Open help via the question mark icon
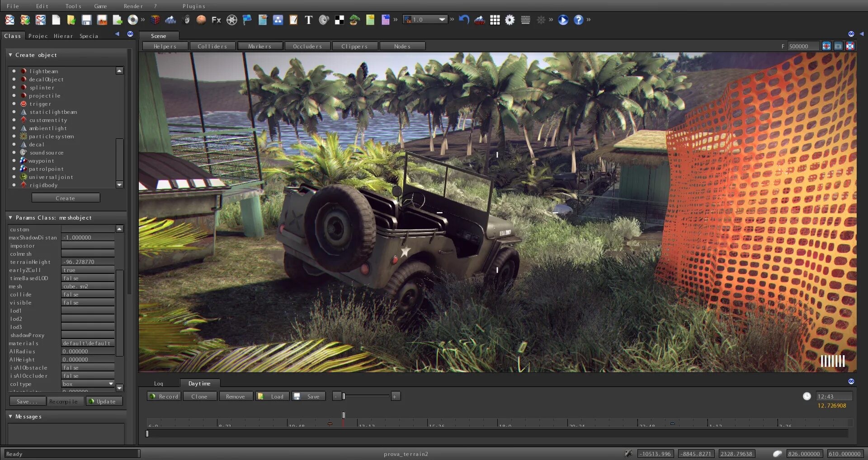This screenshot has height=460, width=868. [x=578, y=20]
